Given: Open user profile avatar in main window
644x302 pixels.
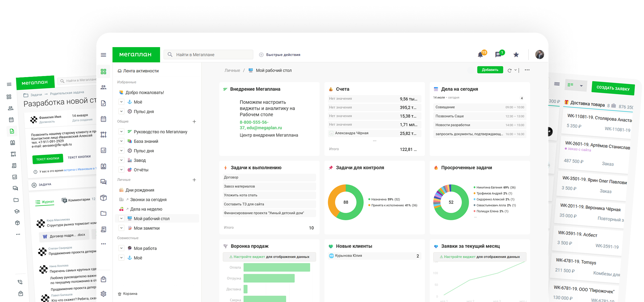Looking at the screenshot, I should tap(539, 55).
